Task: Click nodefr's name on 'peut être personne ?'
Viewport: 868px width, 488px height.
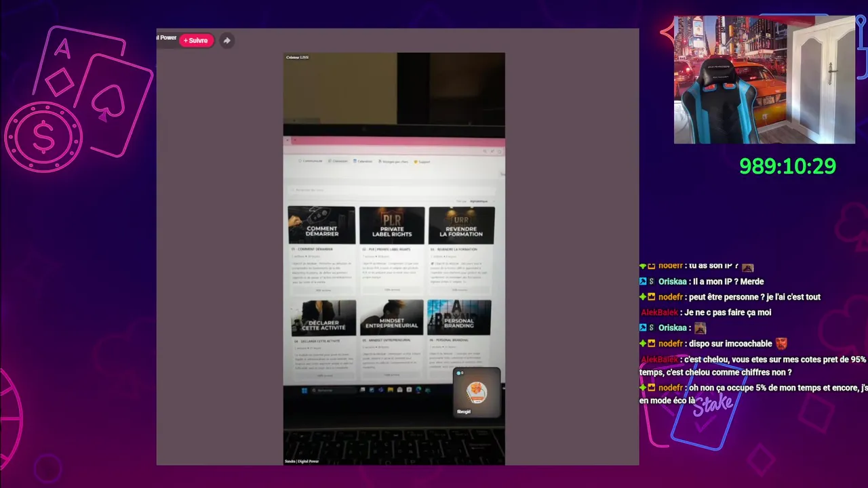Action: click(x=671, y=297)
